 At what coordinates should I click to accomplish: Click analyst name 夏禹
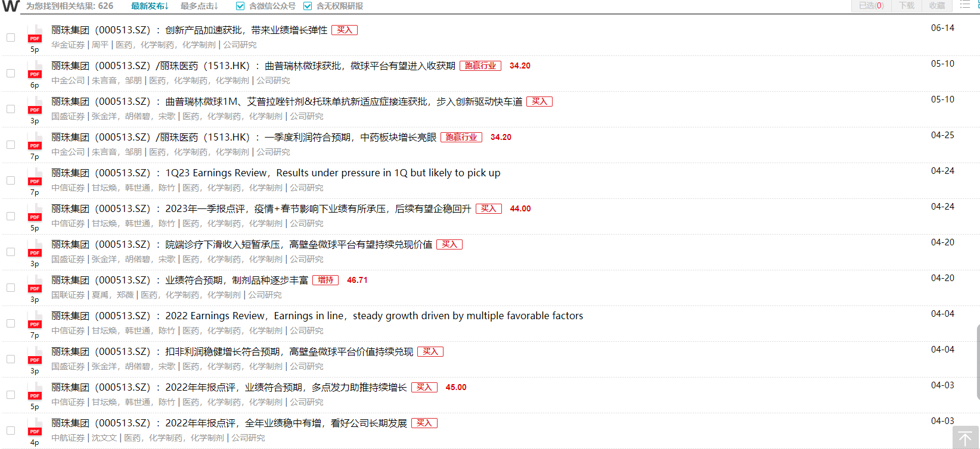pos(100,295)
